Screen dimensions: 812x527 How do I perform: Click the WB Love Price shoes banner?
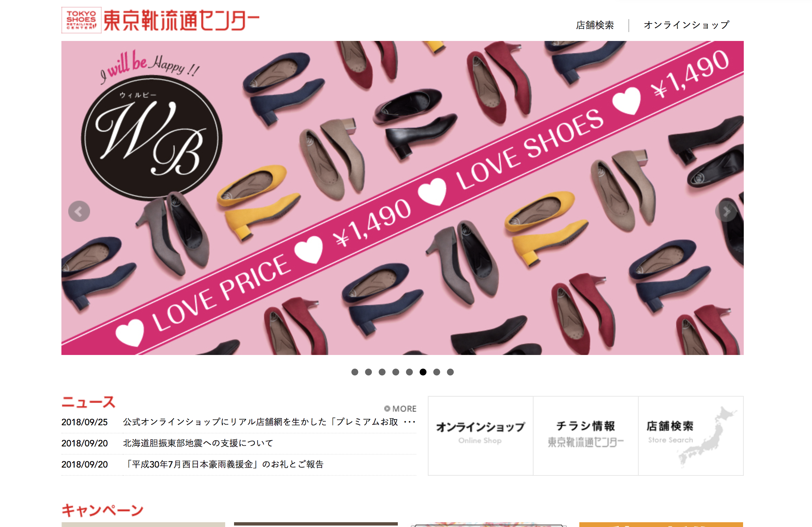coord(403,198)
